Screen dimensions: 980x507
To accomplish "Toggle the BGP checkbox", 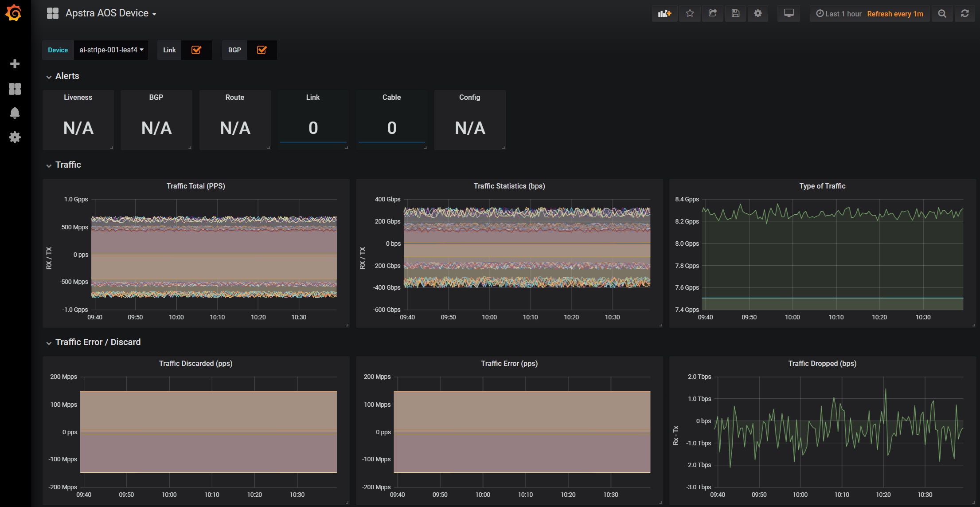I will [x=262, y=50].
